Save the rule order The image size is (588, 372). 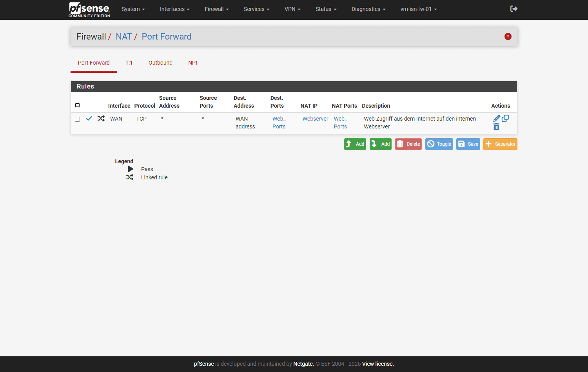click(x=468, y=144)
